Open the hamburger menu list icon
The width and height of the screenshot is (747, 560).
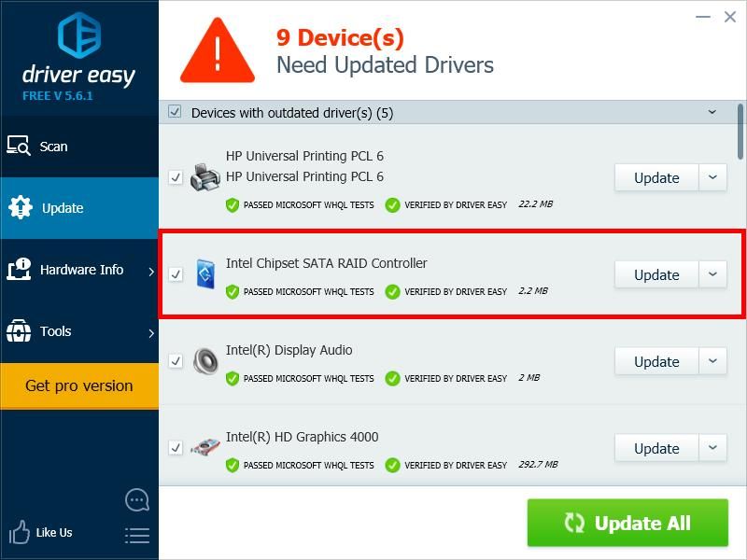coord(137,536)
